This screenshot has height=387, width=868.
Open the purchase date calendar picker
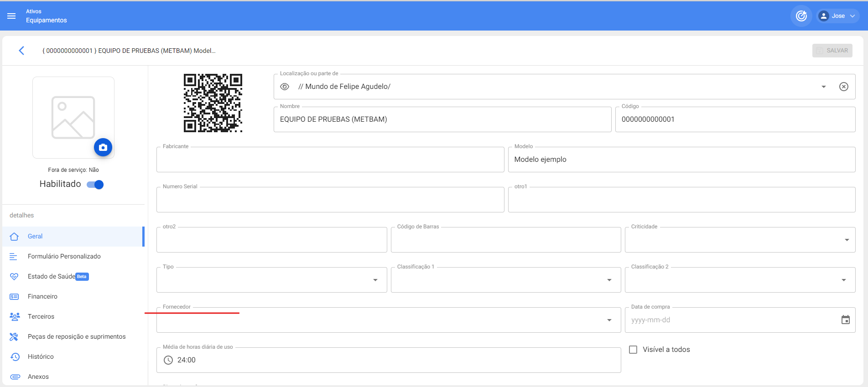click(x=845, y=320)
